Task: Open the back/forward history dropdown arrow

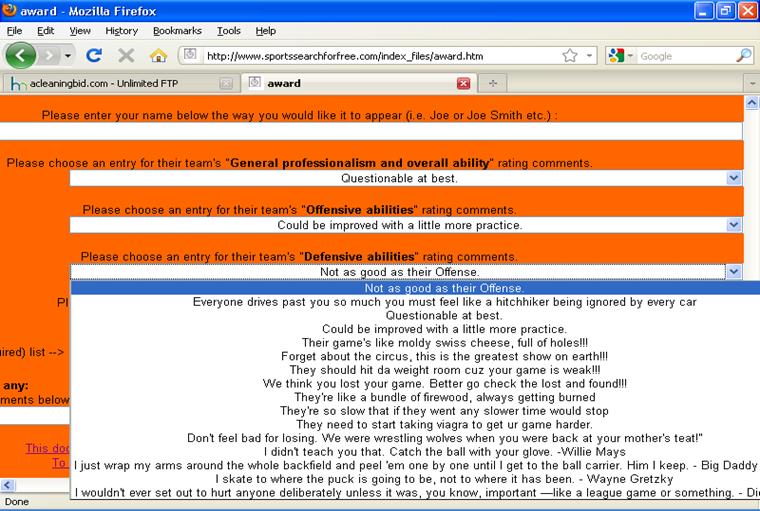Action: pyautogui.click(x=68, y=56)
